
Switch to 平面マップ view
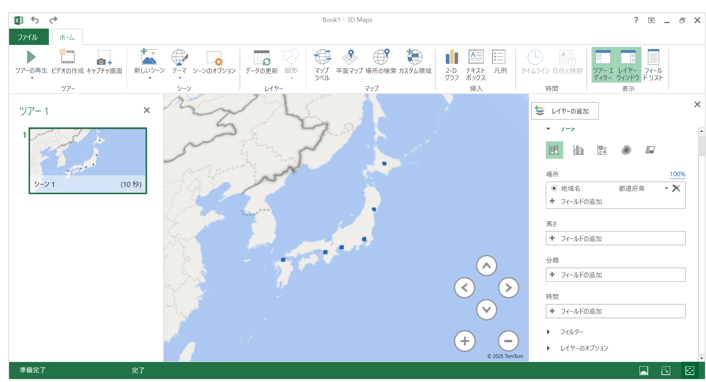(x=349, y=62)
